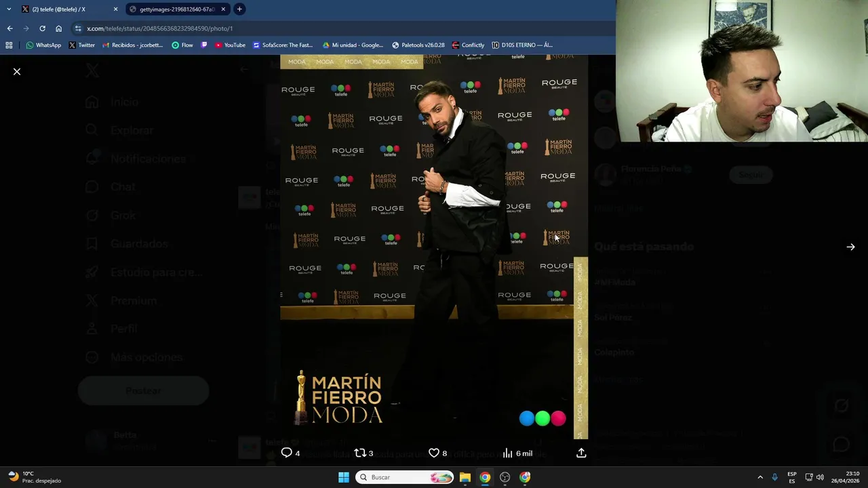Open the active Chrome taskbar icon
This screenshot has height=488, width=868.
tap(485, 477)
